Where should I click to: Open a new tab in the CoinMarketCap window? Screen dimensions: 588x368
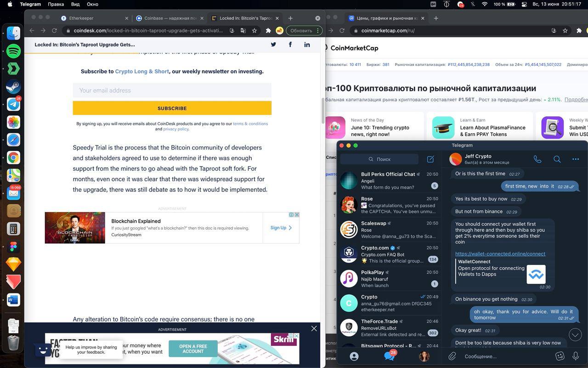[x=436, y=18]
